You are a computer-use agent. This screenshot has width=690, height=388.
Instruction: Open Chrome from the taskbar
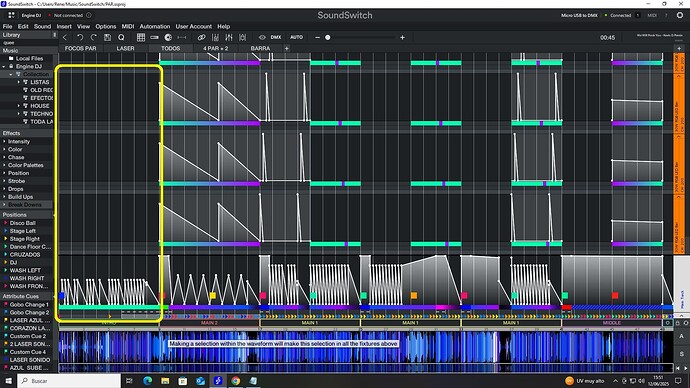coord(235,381)
